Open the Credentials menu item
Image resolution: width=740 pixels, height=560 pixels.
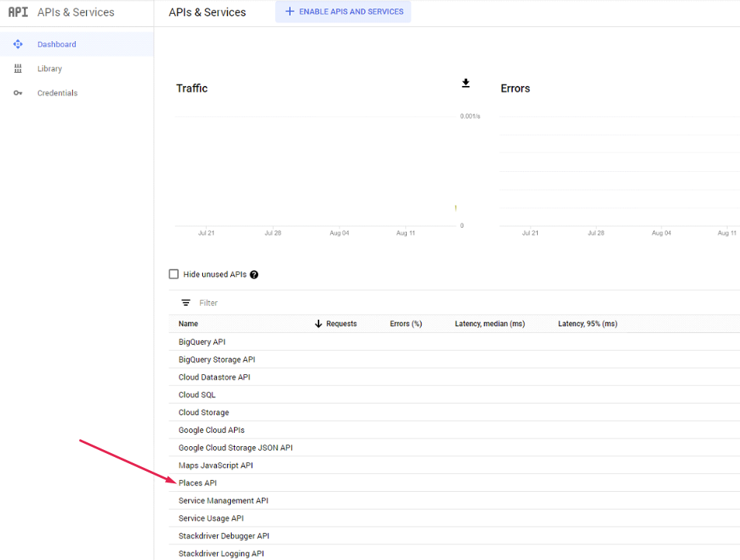tap(57, 93)
